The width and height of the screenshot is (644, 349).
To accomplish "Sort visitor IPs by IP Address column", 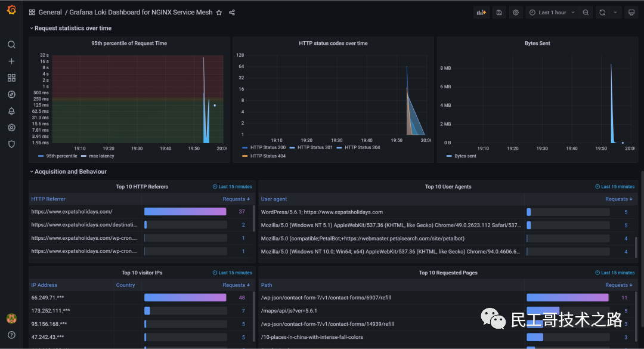I will point(44,285).
